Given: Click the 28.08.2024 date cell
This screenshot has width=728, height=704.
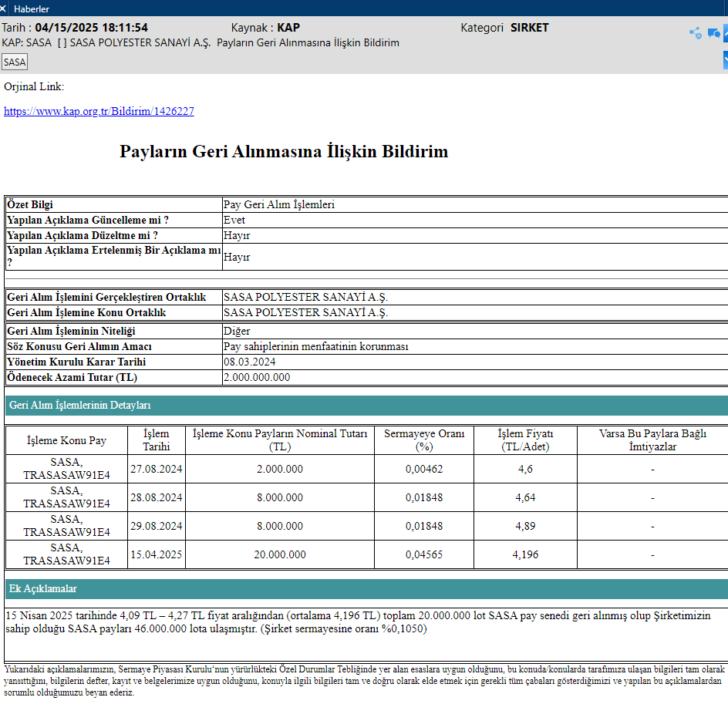Looking at the screenshot, I should click(156, 497).
